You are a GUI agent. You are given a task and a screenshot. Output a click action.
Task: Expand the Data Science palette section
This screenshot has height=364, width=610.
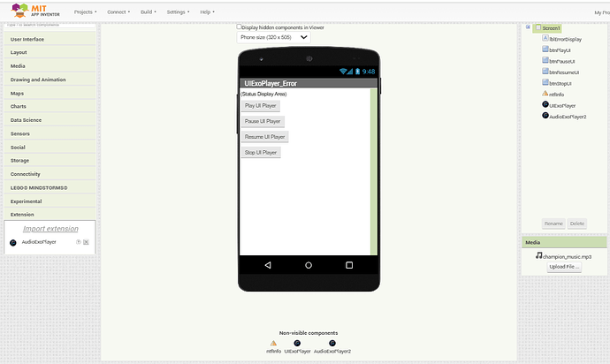[50, 120]
